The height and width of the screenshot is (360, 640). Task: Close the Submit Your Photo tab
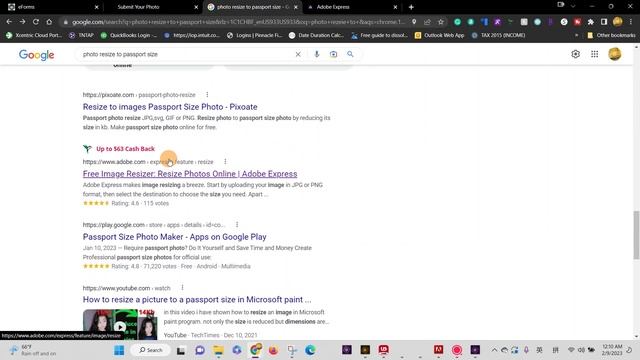[196, 7]
